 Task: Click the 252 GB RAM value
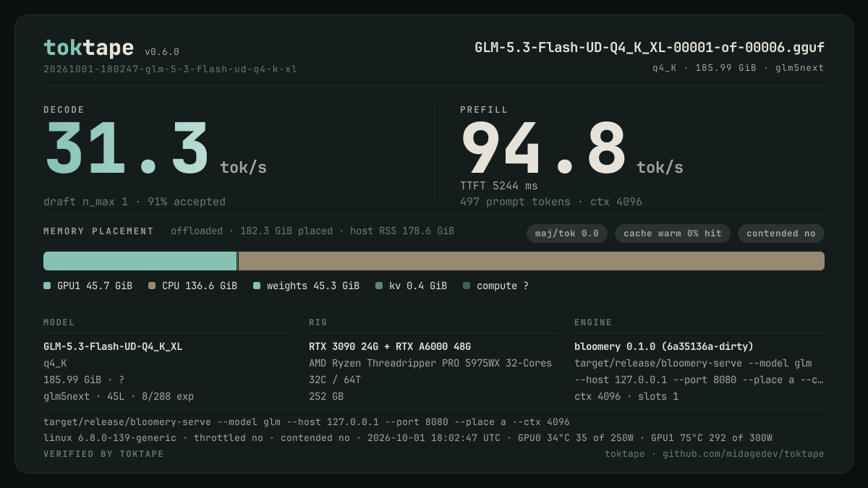[326, 397]
